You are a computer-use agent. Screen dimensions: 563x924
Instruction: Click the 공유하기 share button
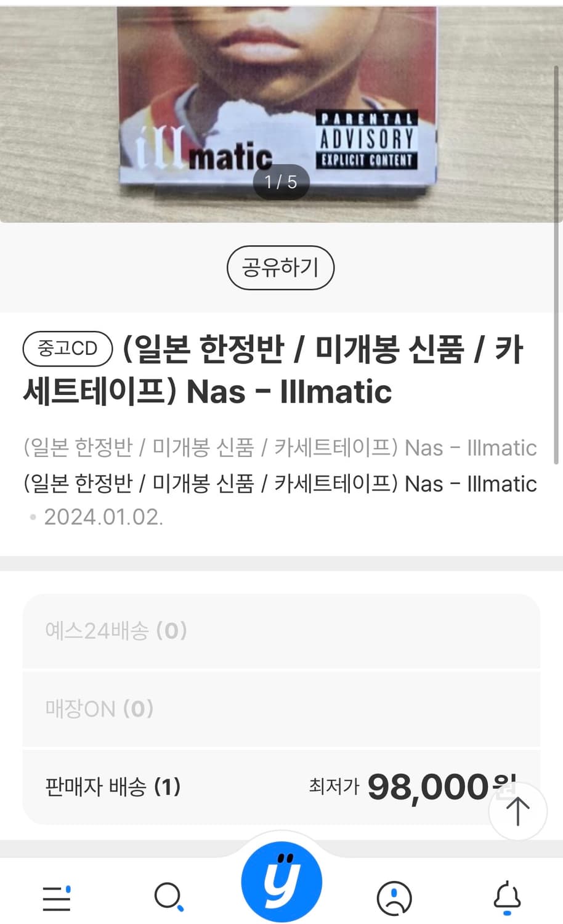(280, 267)
